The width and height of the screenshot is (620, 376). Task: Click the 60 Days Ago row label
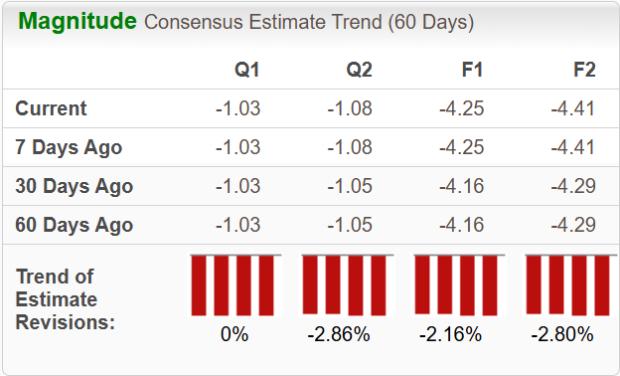tap(74, 225)
